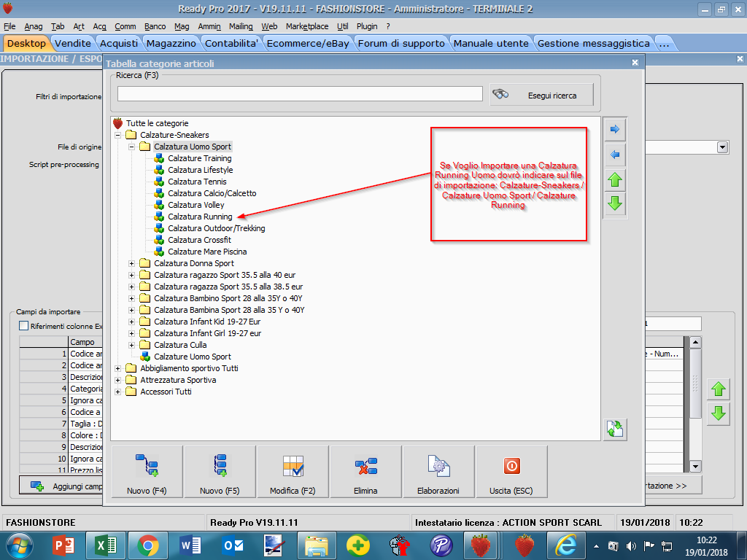Image resolution: width=747 pixels, height=560 pixels.
Task: Toggle Riferimenti colonne Excel checkbox
Action: click(x=23, y=326)
